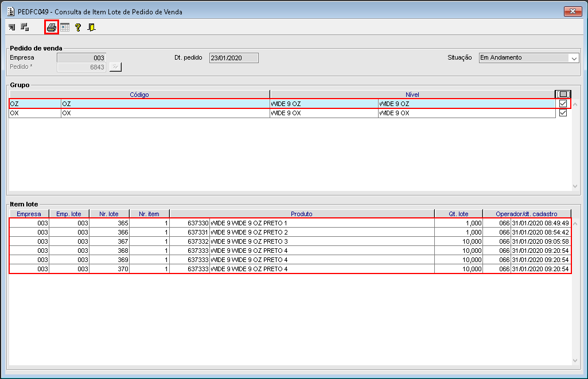
Task: Sort by the Emp. lote column header
Action: (69, 214)
